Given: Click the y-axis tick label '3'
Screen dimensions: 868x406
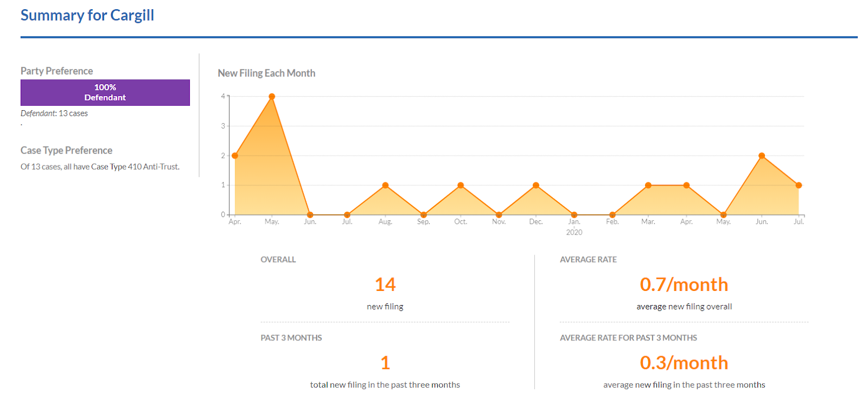Looking at the screenshot, I should click(223, 126).
